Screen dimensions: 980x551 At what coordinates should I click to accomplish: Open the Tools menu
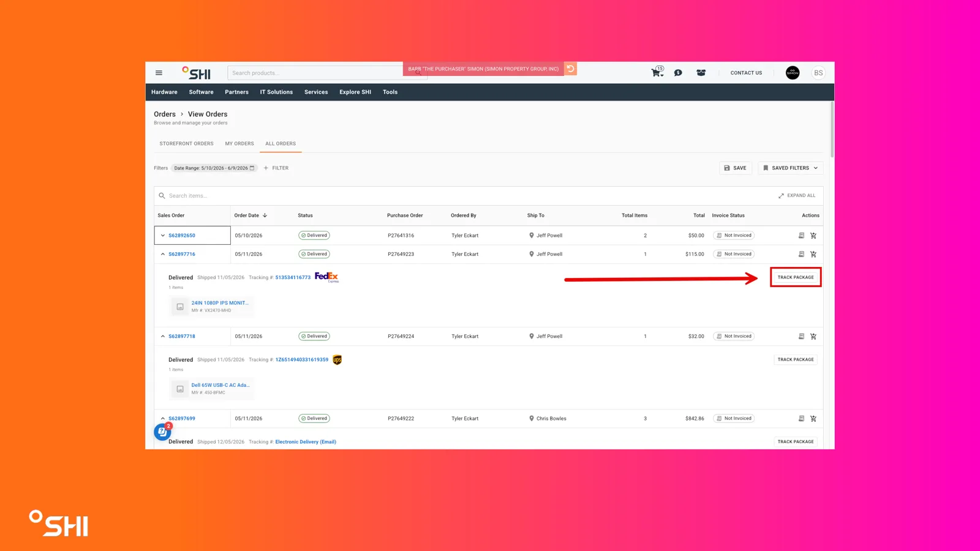click(x=390, y=92)
